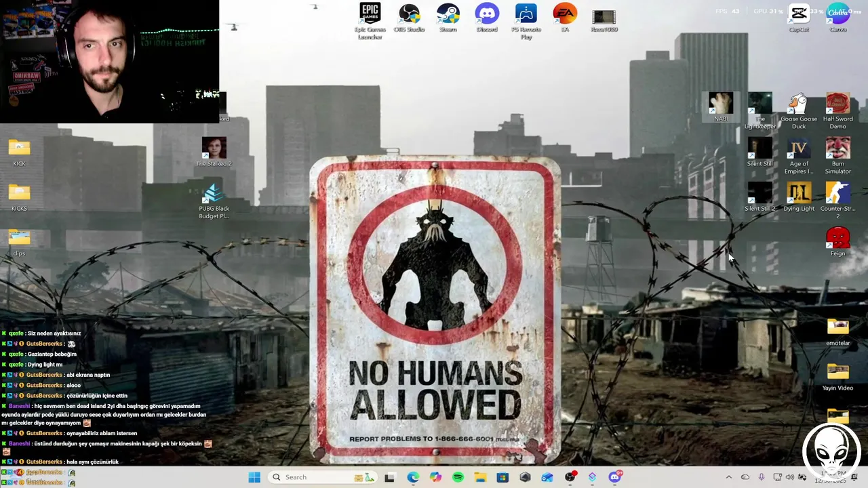Screen dimensions: 868x488
Task: Launch Microsoft Edge from taskbar
Action: [413, 477]
